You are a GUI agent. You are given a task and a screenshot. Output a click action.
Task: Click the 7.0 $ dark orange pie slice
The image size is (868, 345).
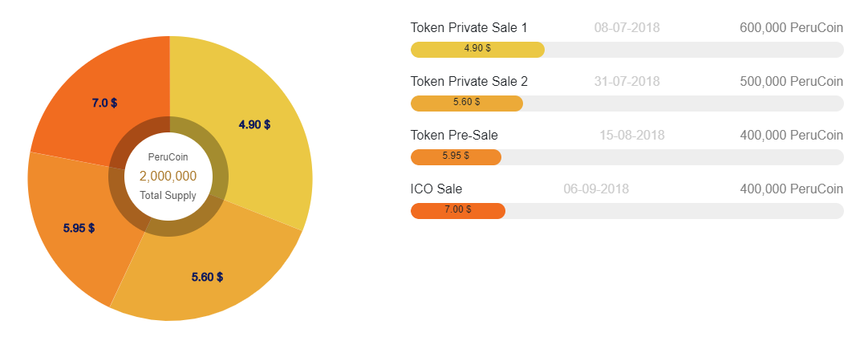104,103
